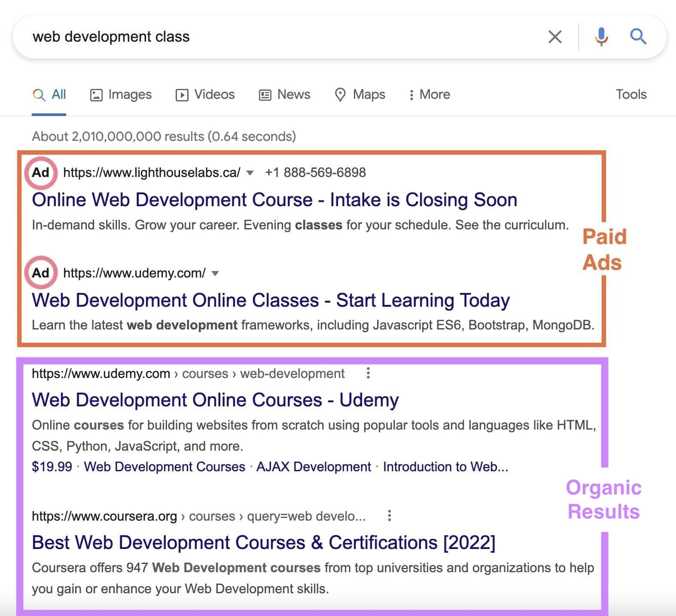
Task: Click the lighthouselabs.ca ad URL
Action: click(152, 173)
